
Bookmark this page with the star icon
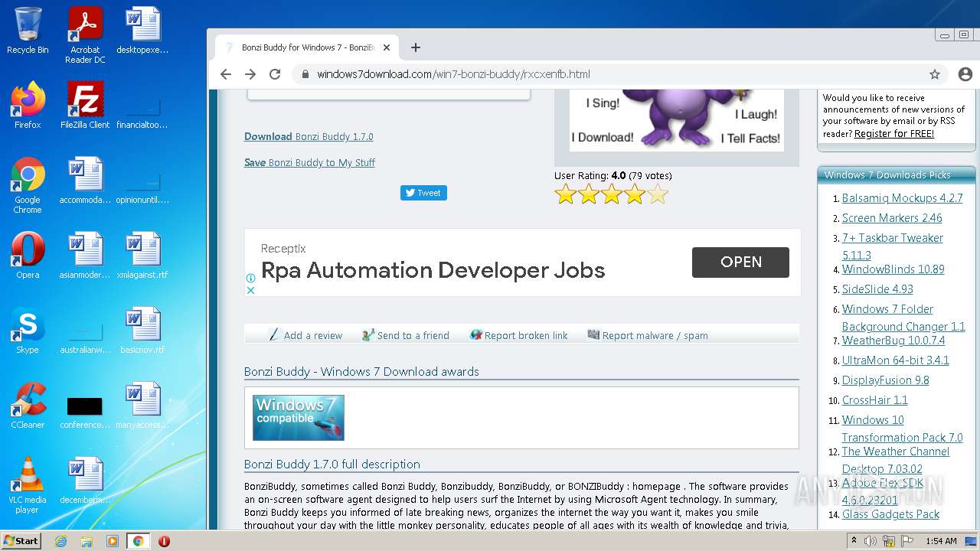(935, 74)
